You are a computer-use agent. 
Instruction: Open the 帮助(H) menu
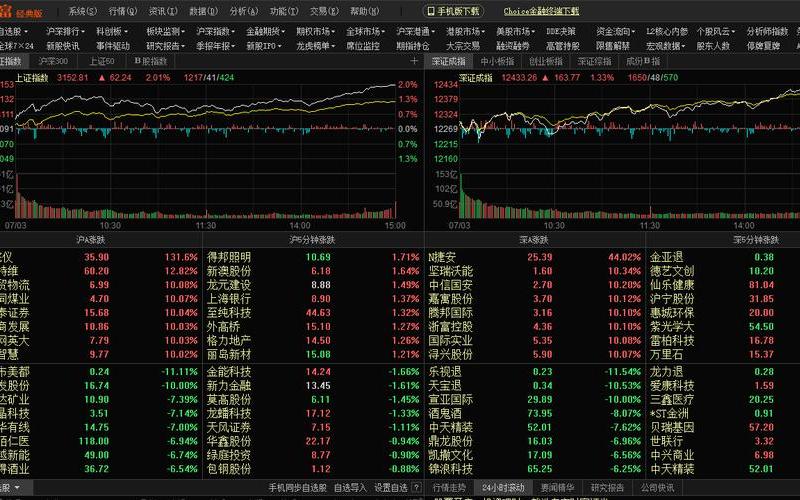coord(365,11)
